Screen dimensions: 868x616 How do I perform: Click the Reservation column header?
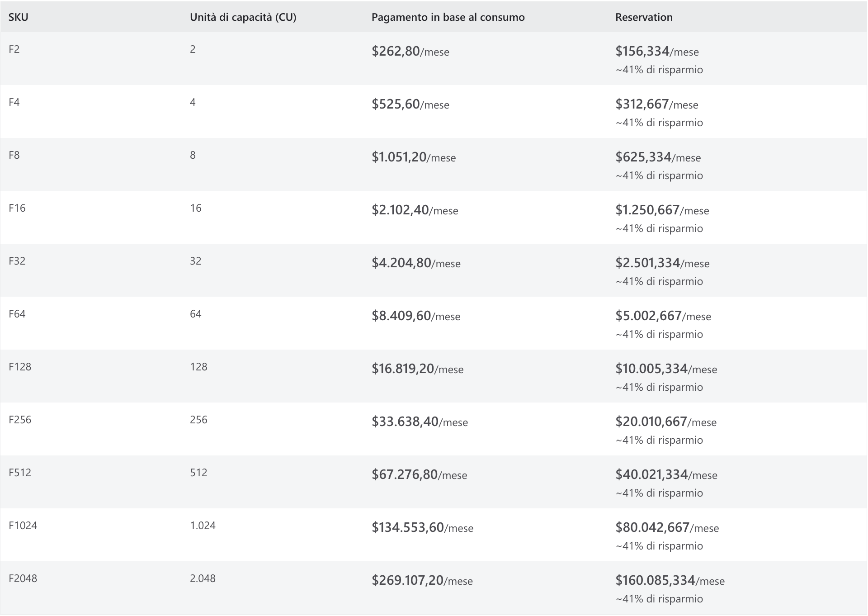tap(644, 17)
